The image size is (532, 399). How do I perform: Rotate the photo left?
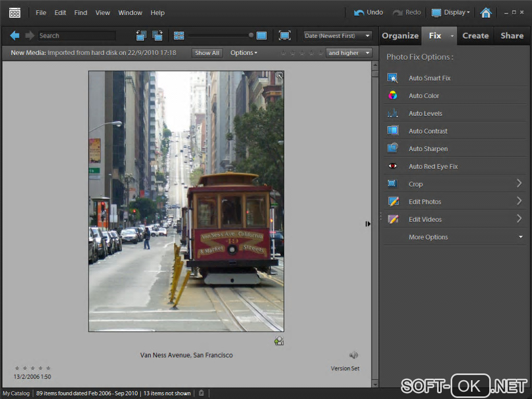141,35
